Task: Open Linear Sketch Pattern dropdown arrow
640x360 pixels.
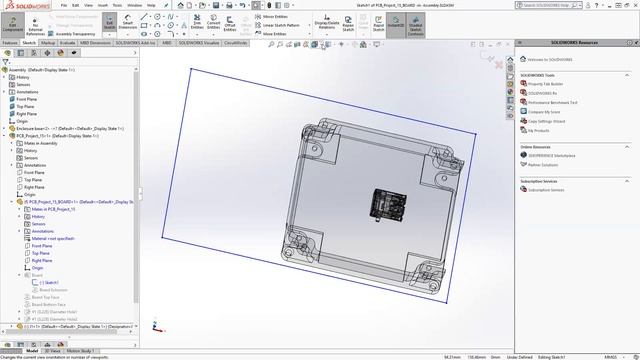Action: [x=309, y=25]
